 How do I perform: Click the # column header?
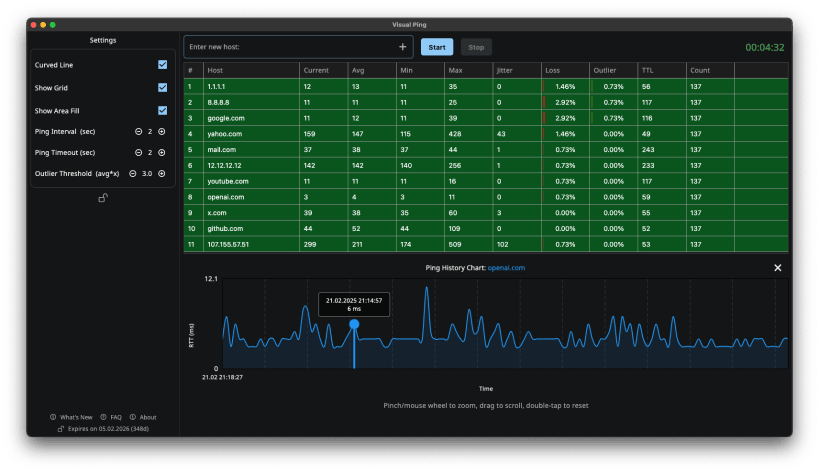(x=193, y=70)
